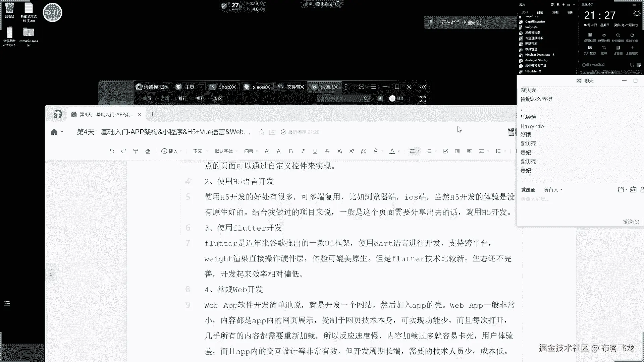Open the 排行 menu in emulator
644x362 pixels.
[x=182, y=99]
